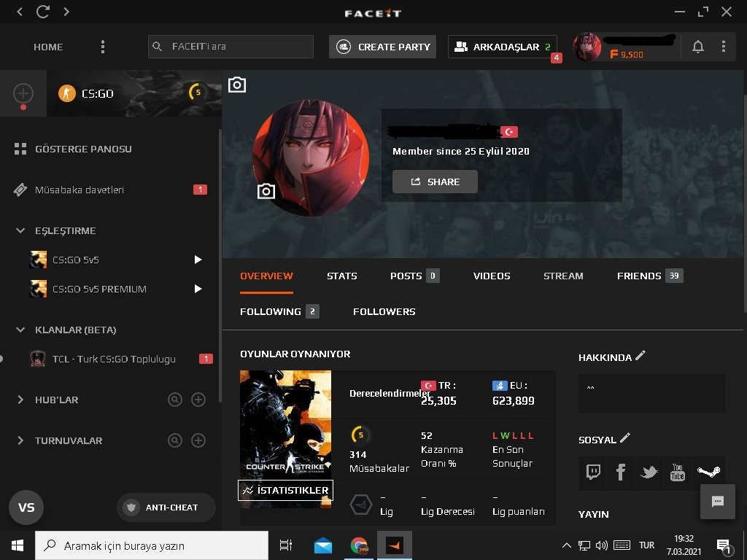Screen dimensions: 747x560
Task: Collapse the EŞLEŞTİRME section
Action: [x=20, y=231]
